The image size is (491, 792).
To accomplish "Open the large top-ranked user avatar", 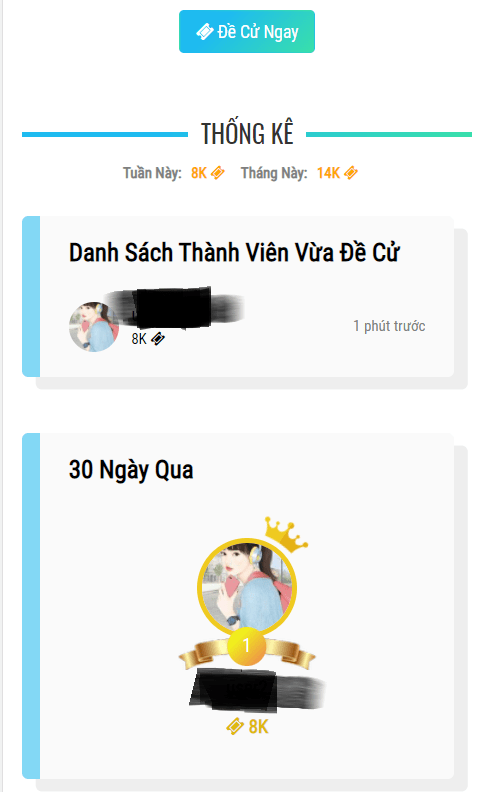I will (247, 587).
